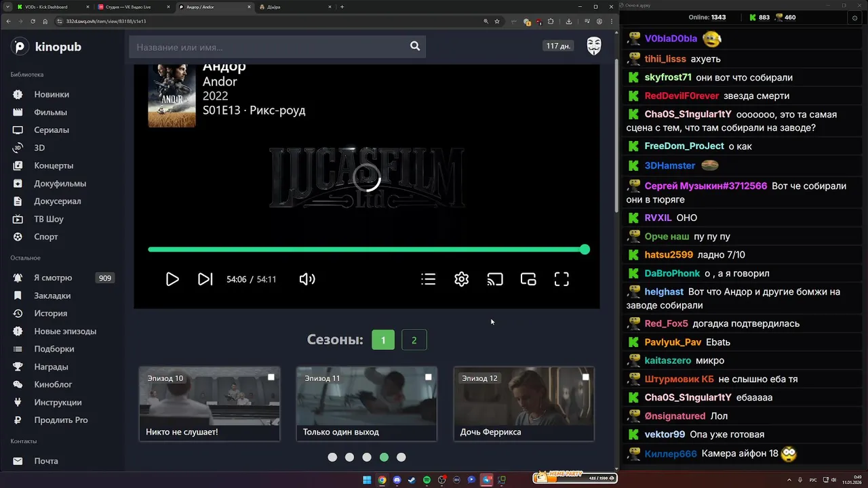Mark Эпизод 12 as watched checkbox
Image resolution: width=868 pixels, height=488 pixels.
pyautogui.click(x=586, y=377)
